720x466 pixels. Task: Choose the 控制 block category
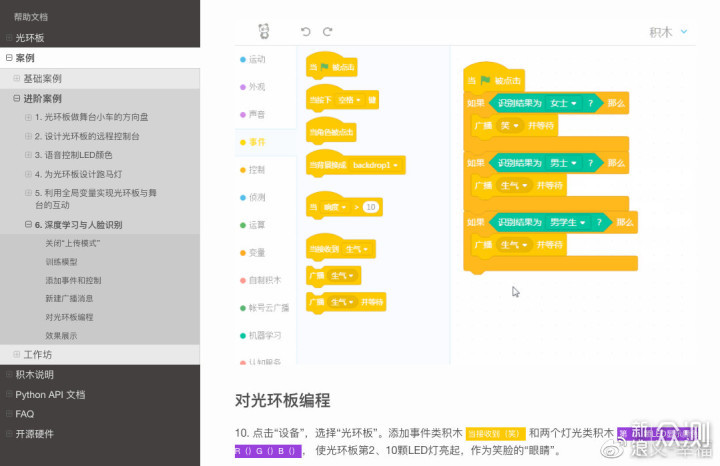(x=256, y=170)
